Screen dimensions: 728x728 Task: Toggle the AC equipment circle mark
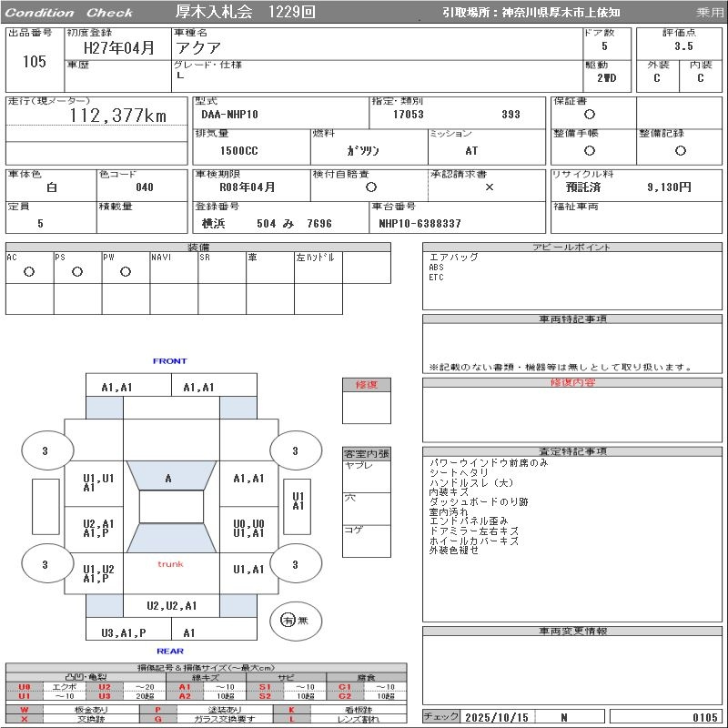[x=29, y=272]
